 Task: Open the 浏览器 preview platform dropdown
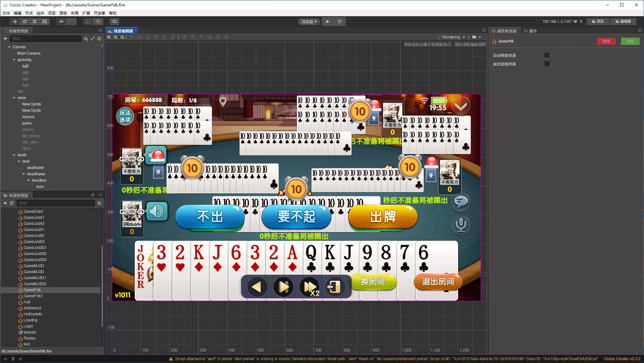point(309,22)
